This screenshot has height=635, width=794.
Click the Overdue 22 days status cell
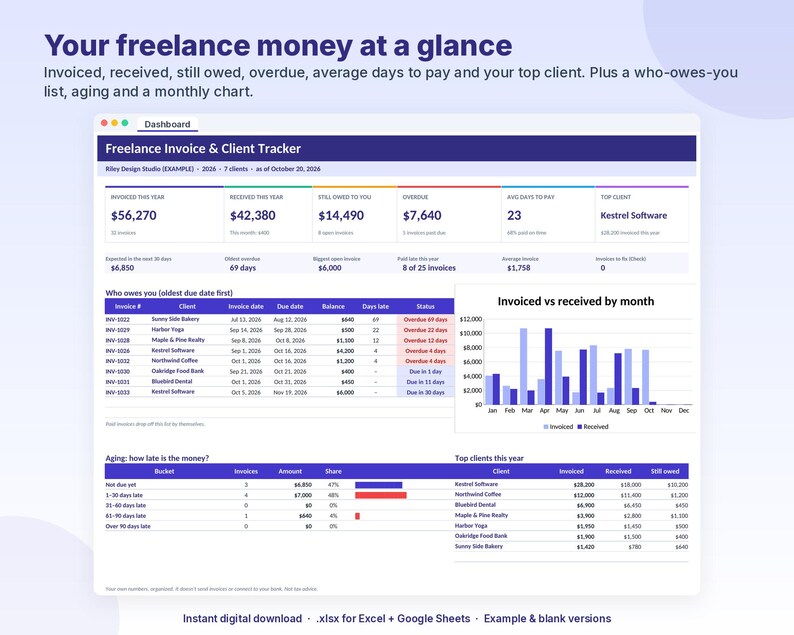click(425, 330)
